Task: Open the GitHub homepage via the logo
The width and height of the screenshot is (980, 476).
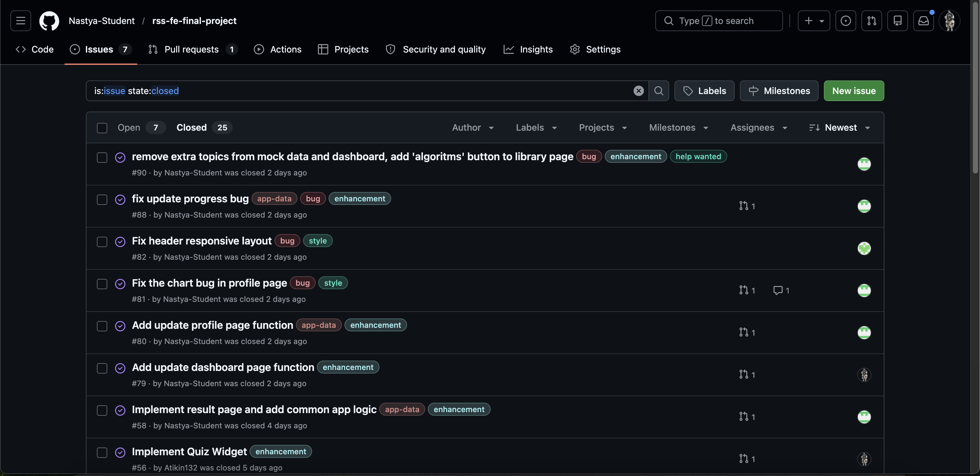Action: coord(49,21)
